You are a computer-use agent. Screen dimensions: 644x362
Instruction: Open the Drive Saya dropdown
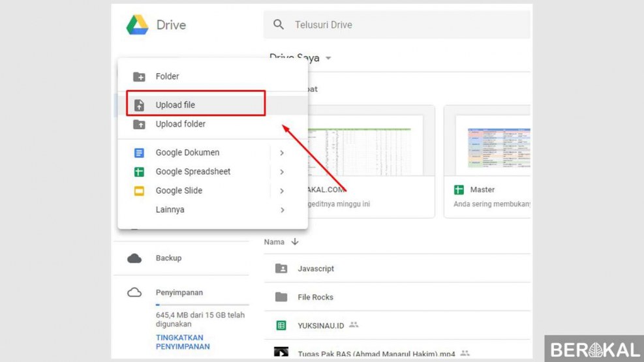328,58
